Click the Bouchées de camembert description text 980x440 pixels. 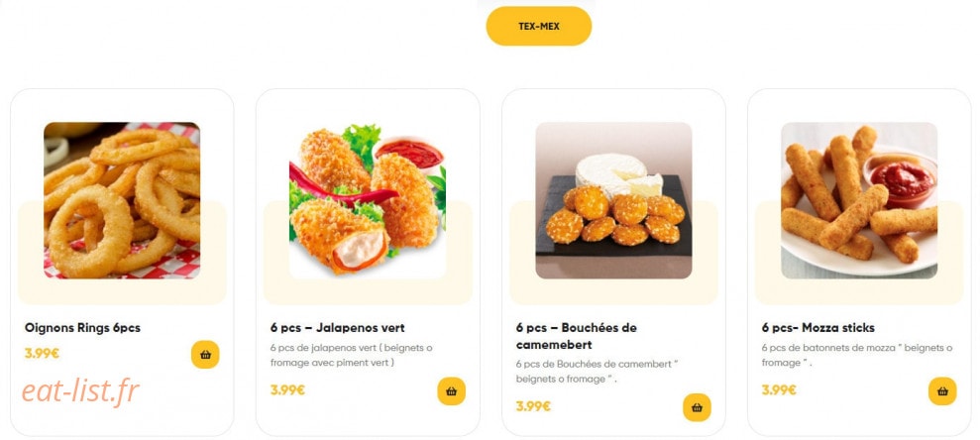click(x=597, y=372)
